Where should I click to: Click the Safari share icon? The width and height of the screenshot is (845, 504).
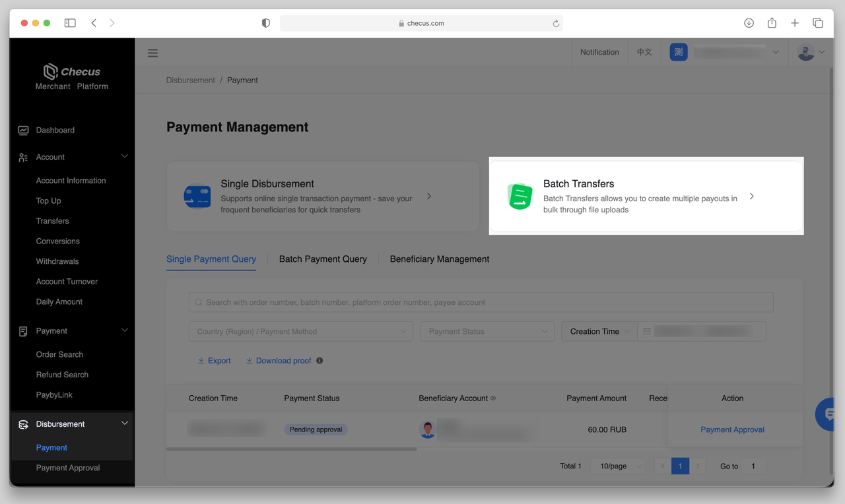(x=772, y=23)
